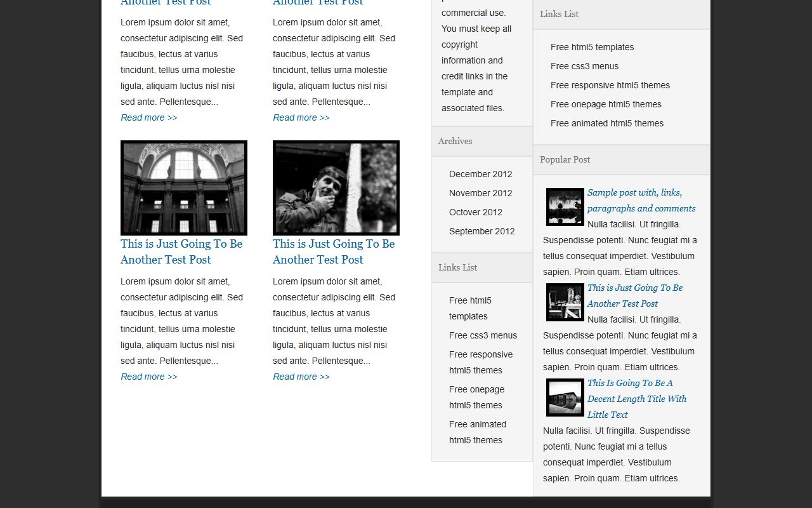The height and width of the screenshot is (508, 812).
Task: Follow 'Read more >>' under the arched-window photo post
Action: pyautogui.click(x=149, y=377)
